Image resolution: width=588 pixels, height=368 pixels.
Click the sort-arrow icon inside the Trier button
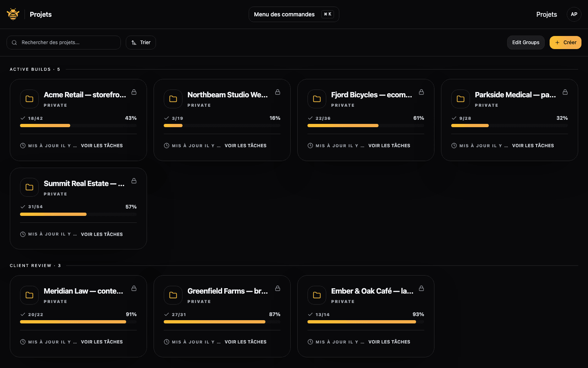[x=133, y=42]
